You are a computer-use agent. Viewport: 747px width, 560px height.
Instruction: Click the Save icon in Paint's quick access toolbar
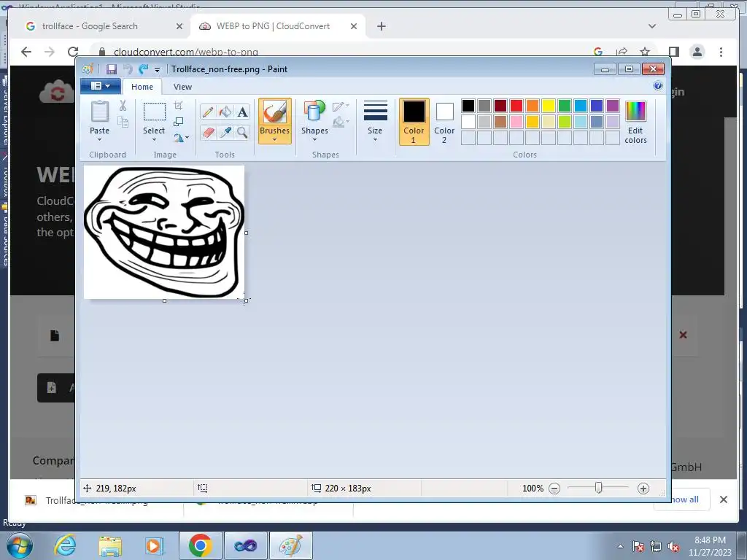pyautogui.click(x=111, y=69)
